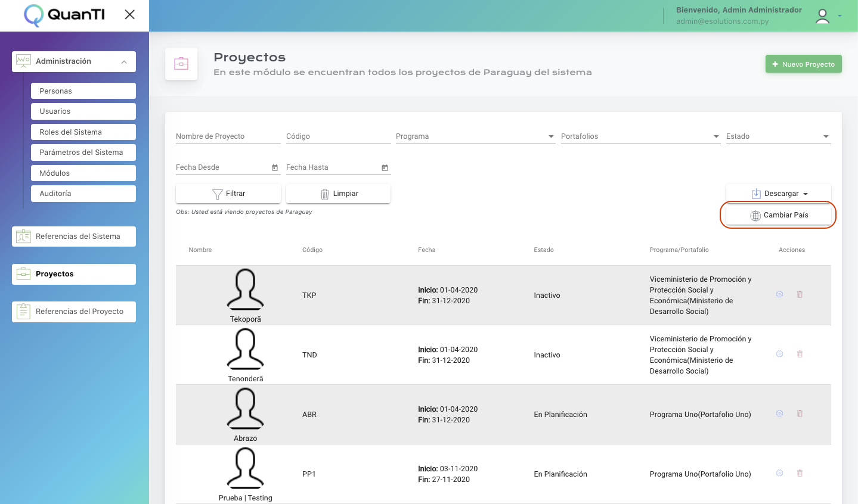
Task: Delete the ABR project with trash icon
Action: (x=800, y=413)
